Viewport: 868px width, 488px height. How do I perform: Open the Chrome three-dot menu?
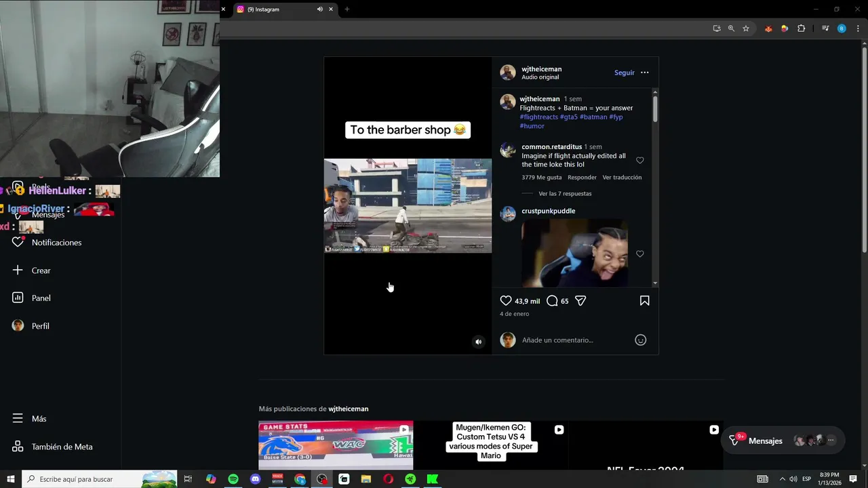click(857, 28)
